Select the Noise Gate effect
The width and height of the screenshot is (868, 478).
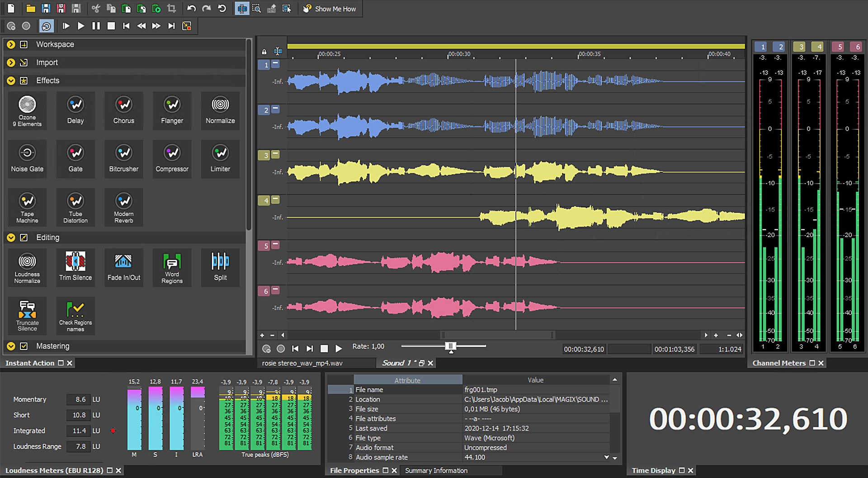tap(27, 159)
